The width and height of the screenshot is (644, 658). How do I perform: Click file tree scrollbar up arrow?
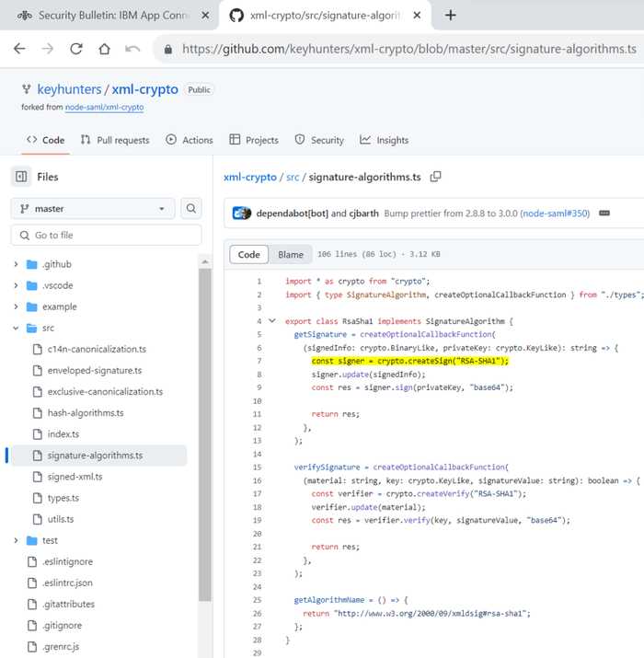point(205,261)
